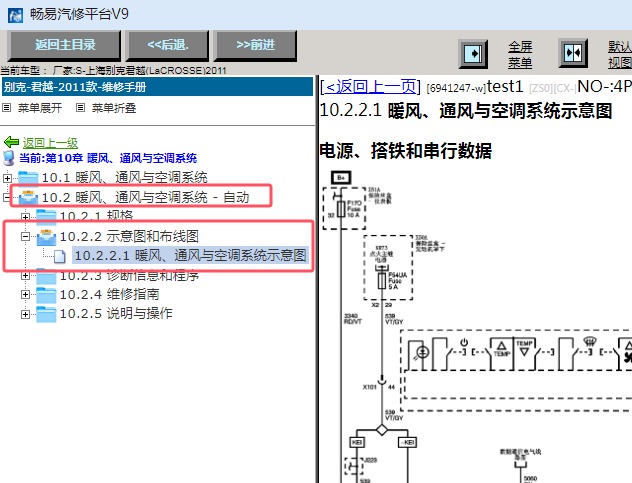The image size is (632, 483).
Task: Click the 当前:第10章 暖风、通风与空调系统 label
Action: [x=108, y=158]
